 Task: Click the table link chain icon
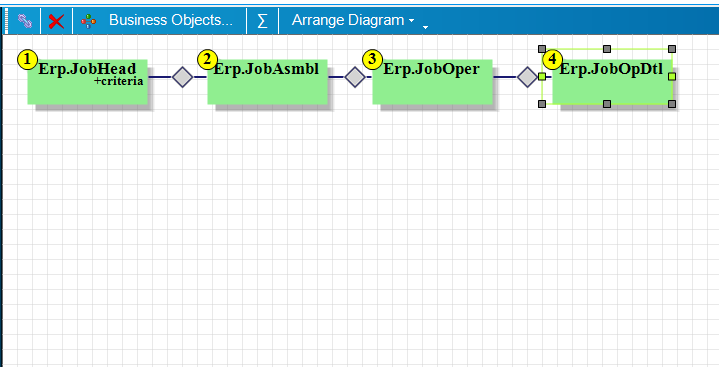(25, 21)
